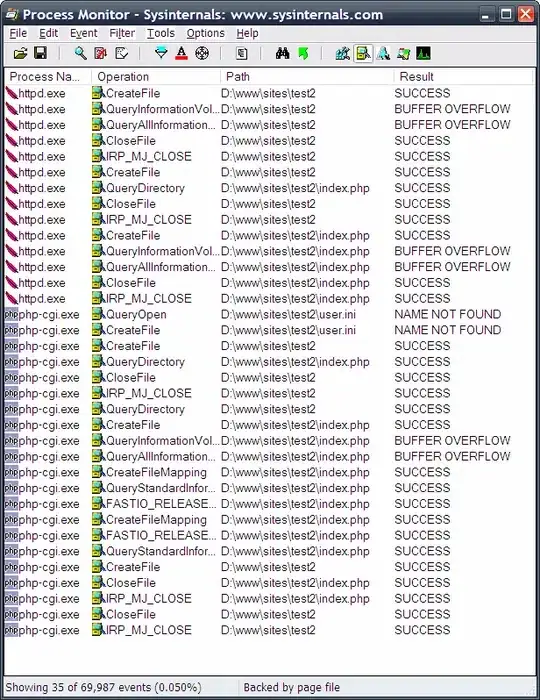The image size is (540, 700).
Task: Click the php icon in the QueryOpen row
Action: point(11,314)
